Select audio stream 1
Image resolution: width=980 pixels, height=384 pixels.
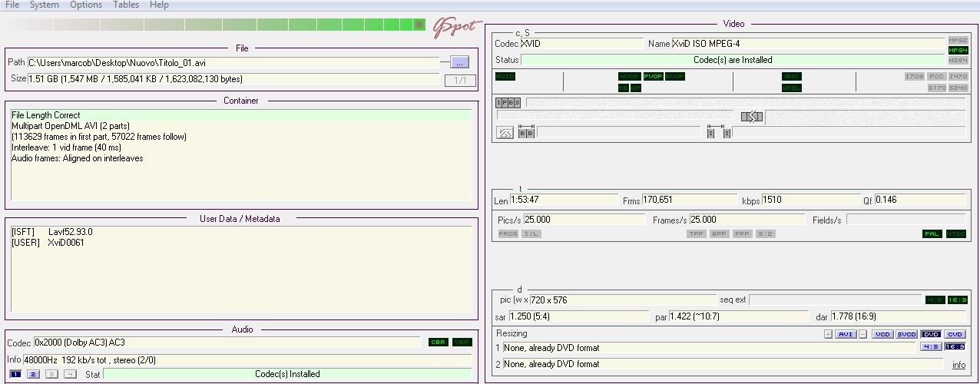point(15,374)
